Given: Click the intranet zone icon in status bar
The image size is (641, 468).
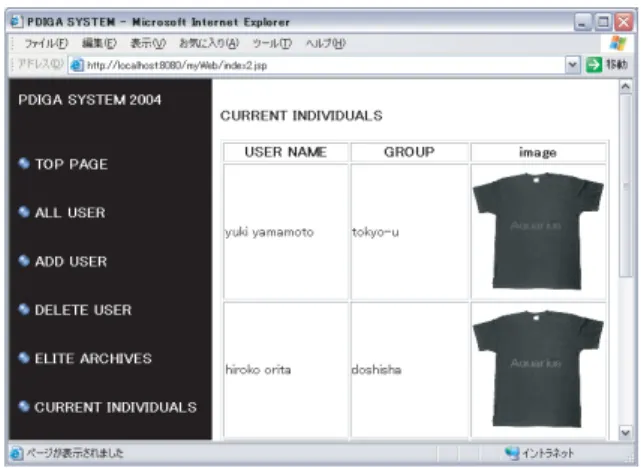Looking at the screenshot, I should pos(512,453).
